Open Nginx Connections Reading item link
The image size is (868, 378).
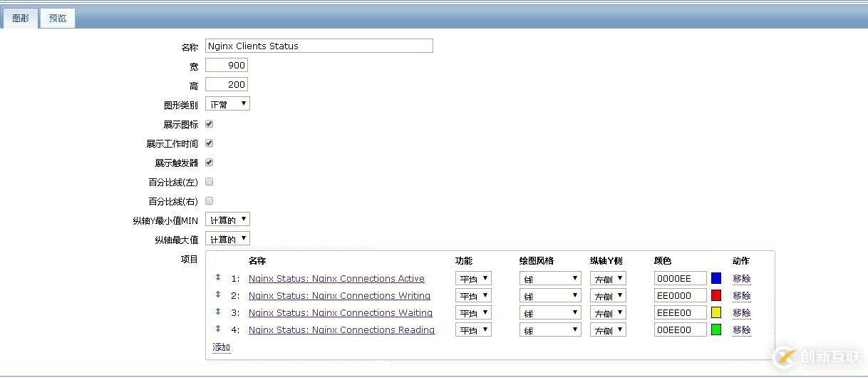point(341,330)
